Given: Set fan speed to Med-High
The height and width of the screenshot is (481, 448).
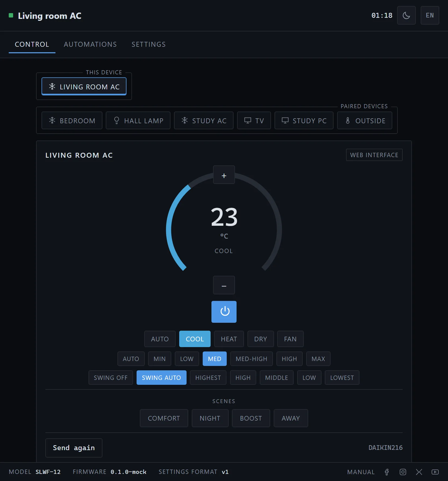Looking at the screenshot, I should pos(252,359).
